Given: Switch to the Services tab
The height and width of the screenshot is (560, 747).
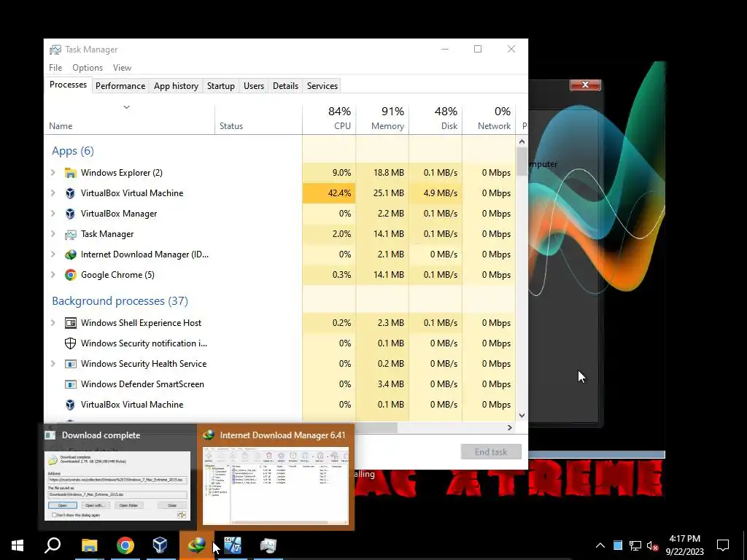Looking at the screenshot, I should 322,86.
